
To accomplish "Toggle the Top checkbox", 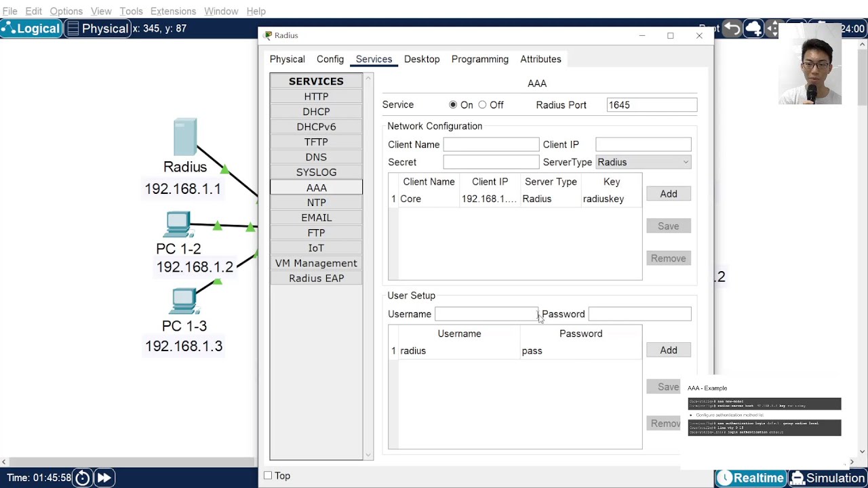I will (x=268, y=476).
